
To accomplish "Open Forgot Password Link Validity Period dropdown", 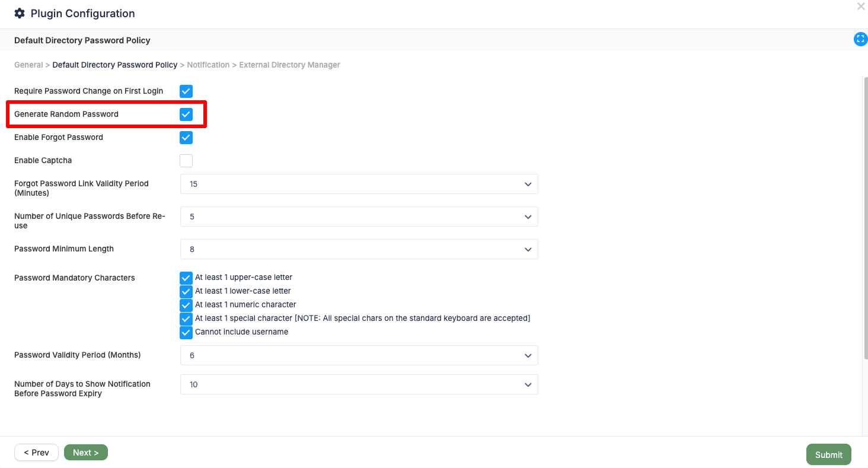I will tap(359, 184).
